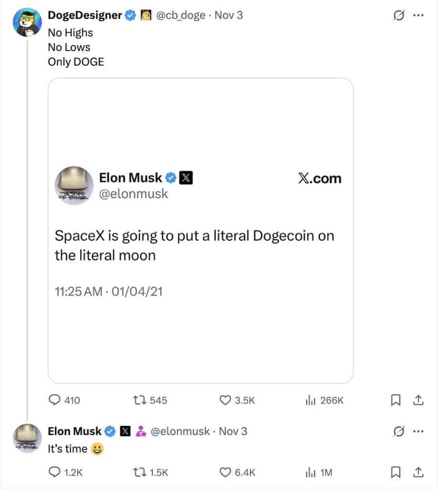Select Elon Musk's verified badge

(x=110, y=431)
